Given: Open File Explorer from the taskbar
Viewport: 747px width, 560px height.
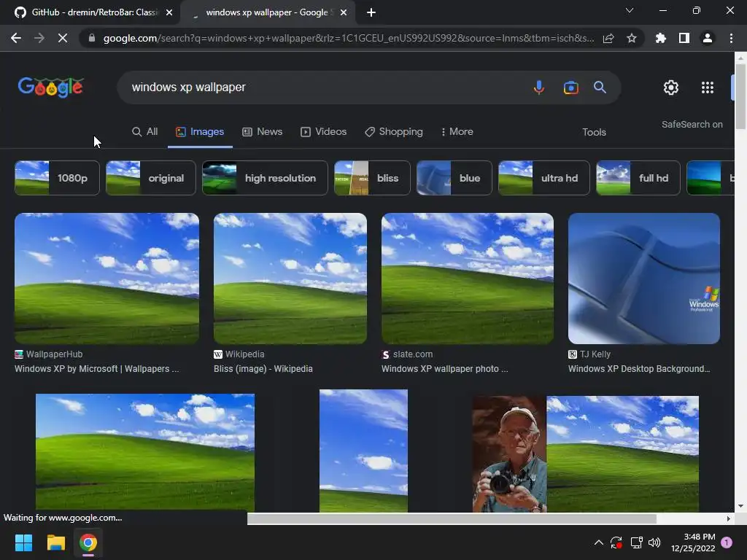Looking at the screenshot, I should point(55,542).
